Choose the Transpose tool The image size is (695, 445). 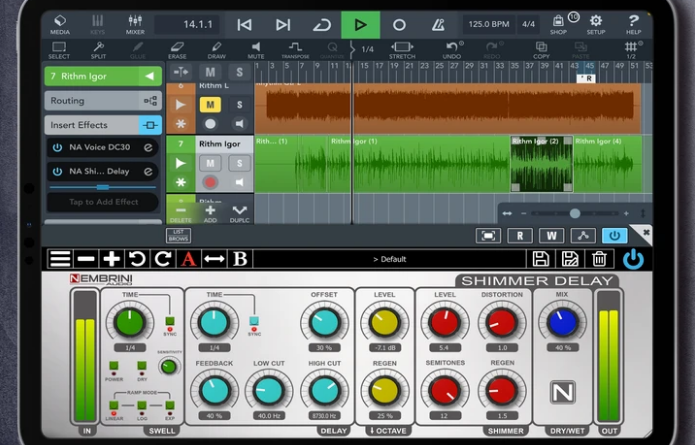point(295,50)
